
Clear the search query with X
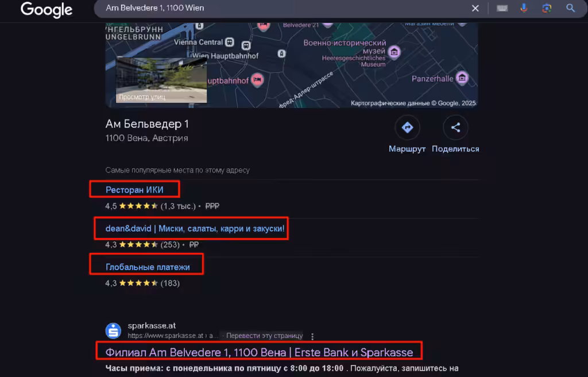pos(475,8)
